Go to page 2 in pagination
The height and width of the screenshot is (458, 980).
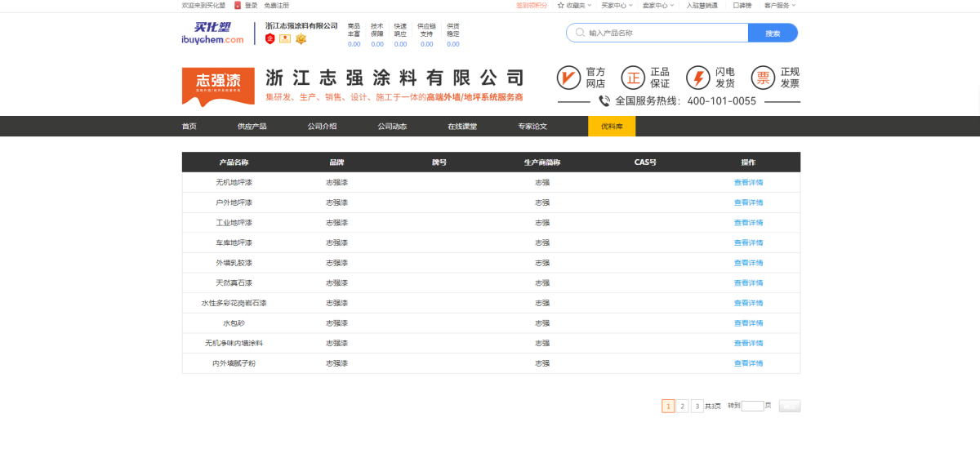point(683,406)
